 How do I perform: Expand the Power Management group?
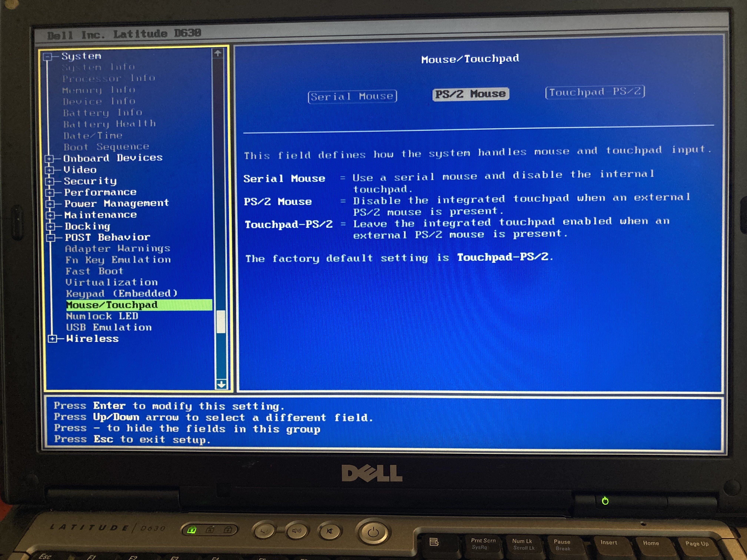(50, 204)
